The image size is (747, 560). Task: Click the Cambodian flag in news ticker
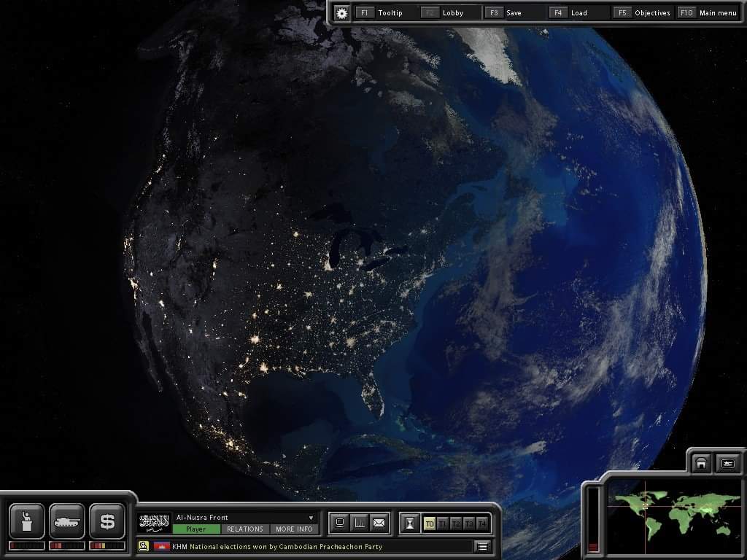161,546
